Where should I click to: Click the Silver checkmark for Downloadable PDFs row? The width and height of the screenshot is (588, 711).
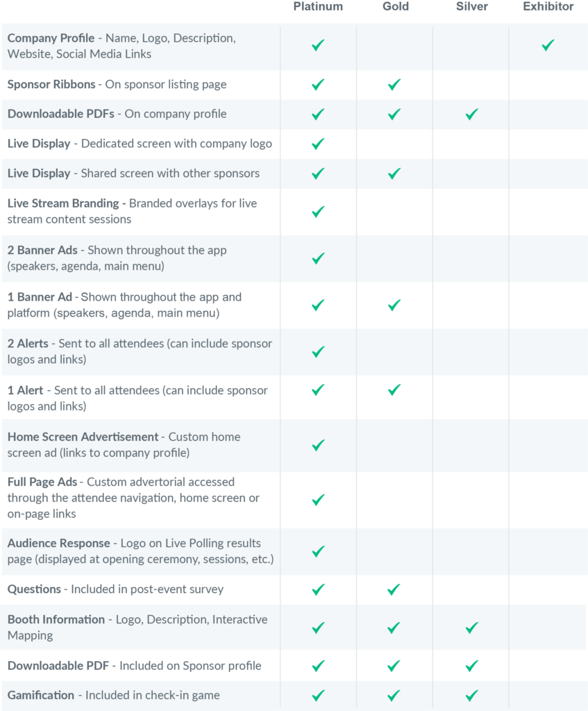(x=472, y=114)
